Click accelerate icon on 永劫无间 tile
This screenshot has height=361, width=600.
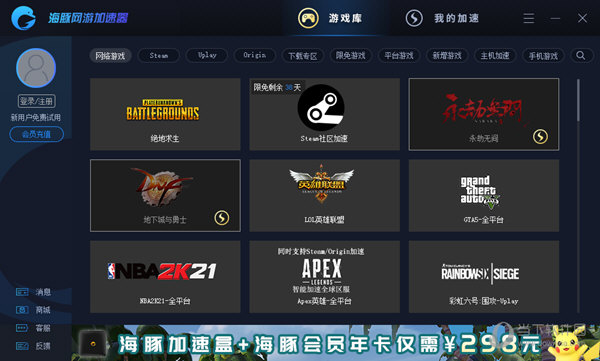tap(540, 136)
